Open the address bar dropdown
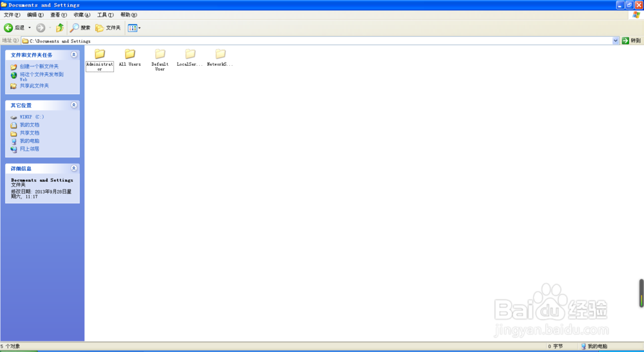The width and height of the screenshot is (644, 352). tap(615, 41)
